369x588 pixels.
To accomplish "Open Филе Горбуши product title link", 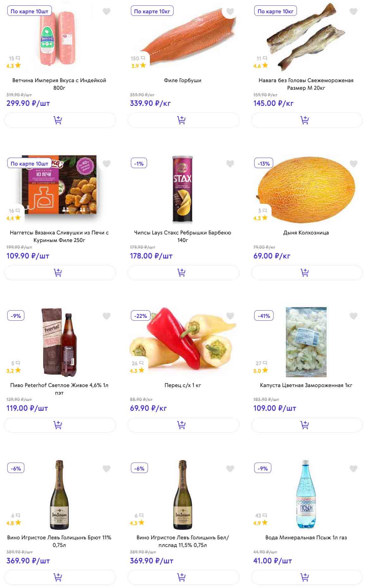I will click(x=182, y=80).
